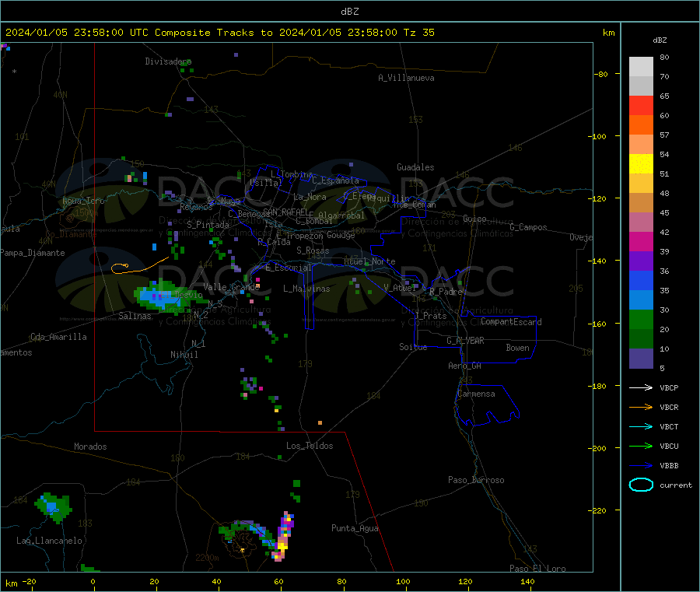Click the blue VBBB arrow in legend
The width and height of the screenshot is (700, 592).
coord(641,466)
